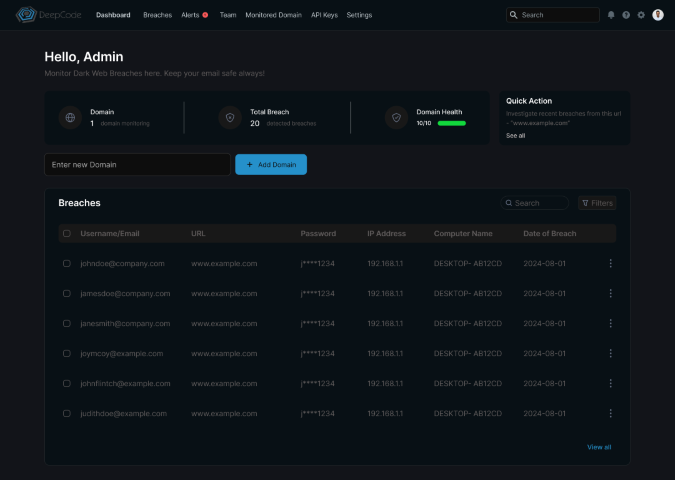Click the green Domain Health progress bar
The image size is (675, 480).
pos(452,123)
